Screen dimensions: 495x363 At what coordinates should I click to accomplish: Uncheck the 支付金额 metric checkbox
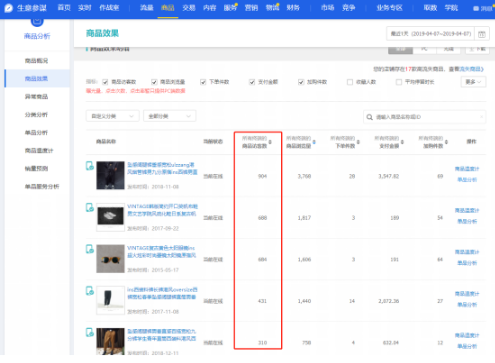pyautogui.click(x=252, y=82)
